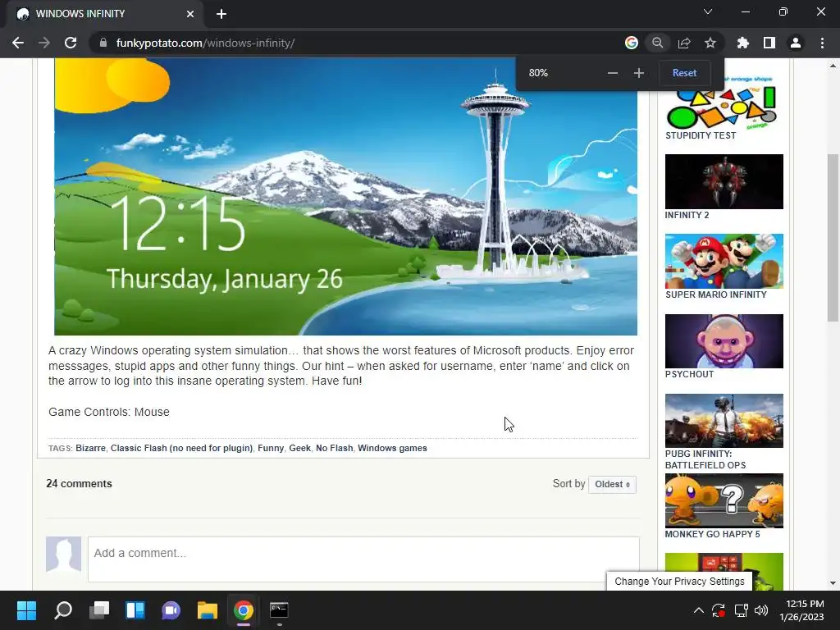Open the Widgets taskbar icon
Viewport: 840px width, 630px height.
pyautogui.click(x=135, y=610)
